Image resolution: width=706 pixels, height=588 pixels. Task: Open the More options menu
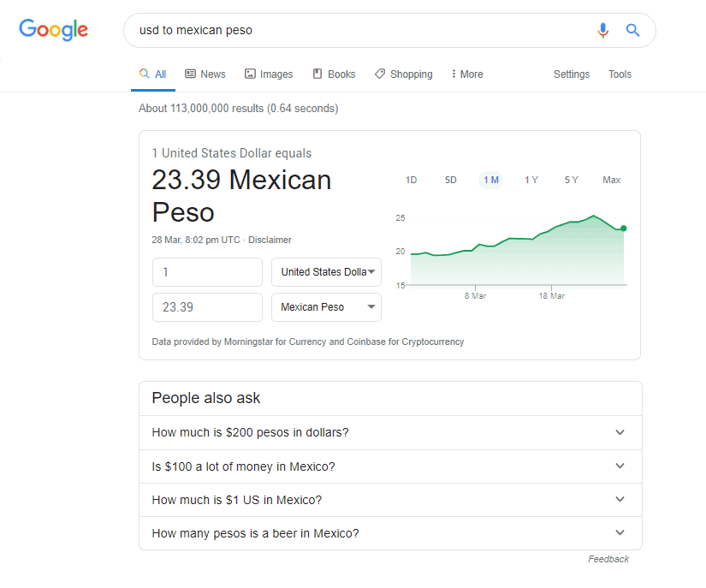coord(467,74)
